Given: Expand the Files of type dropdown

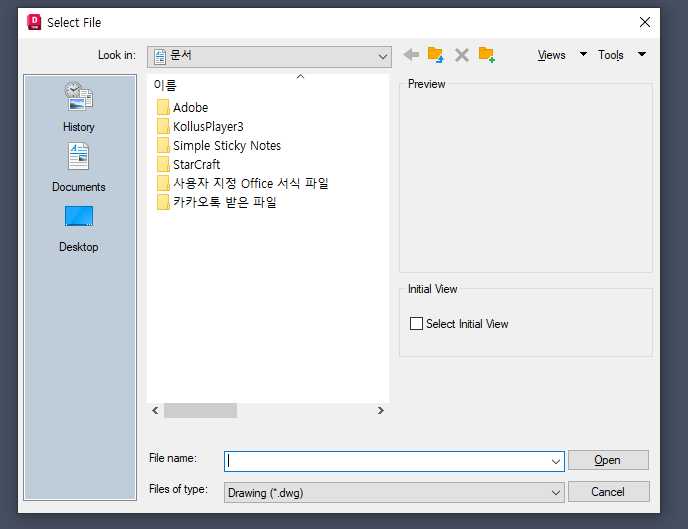Looking at the screenshot, I should tap(555, 493).
